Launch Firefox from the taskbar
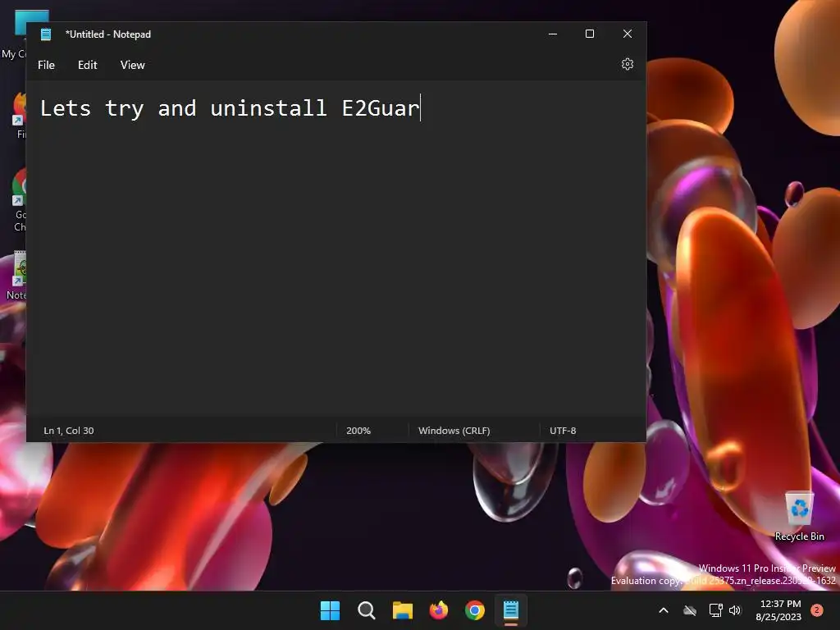This screenshot has width=840, height=630. (x=439, y=610)
